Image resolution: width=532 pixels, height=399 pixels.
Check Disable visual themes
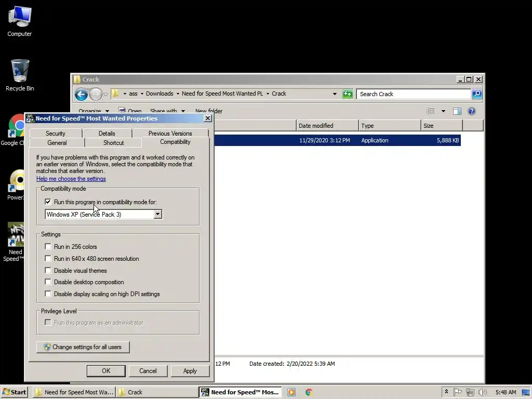pos(48,270)
